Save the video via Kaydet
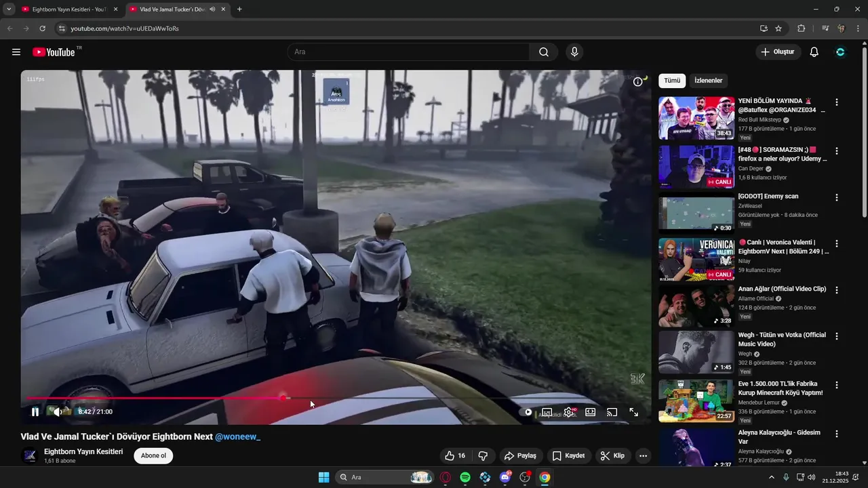The image size is (868, 488). 568,455
